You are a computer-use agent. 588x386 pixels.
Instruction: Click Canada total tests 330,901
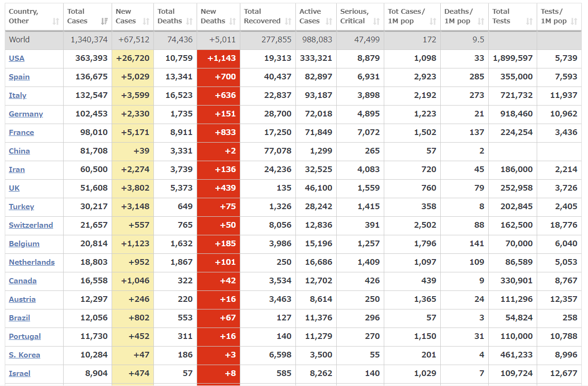[x=517, y=281]
